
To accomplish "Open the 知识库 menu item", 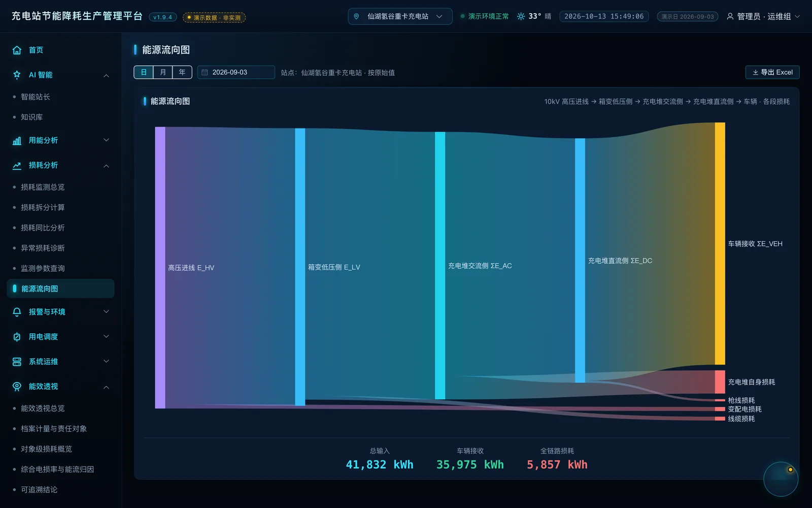I will [60, 117].
